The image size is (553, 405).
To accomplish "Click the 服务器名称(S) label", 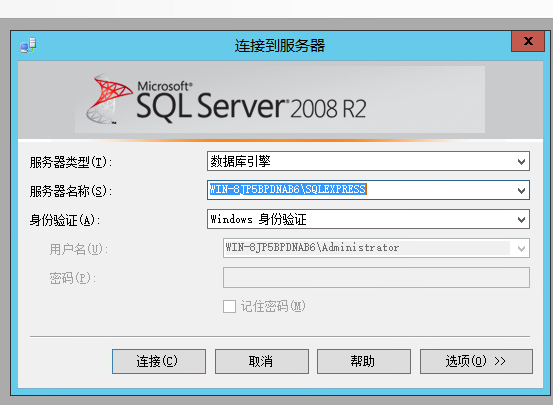I will 71,191.
